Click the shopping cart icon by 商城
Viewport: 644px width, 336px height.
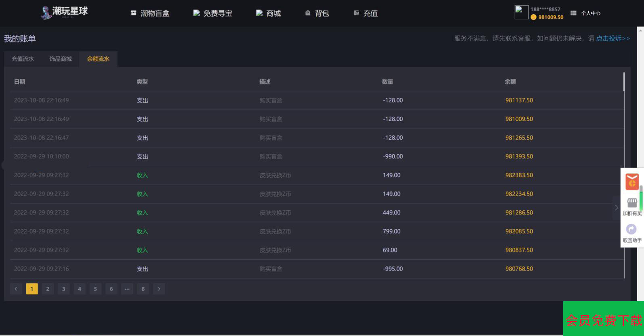pyautogui.click(x=259, y=13)
